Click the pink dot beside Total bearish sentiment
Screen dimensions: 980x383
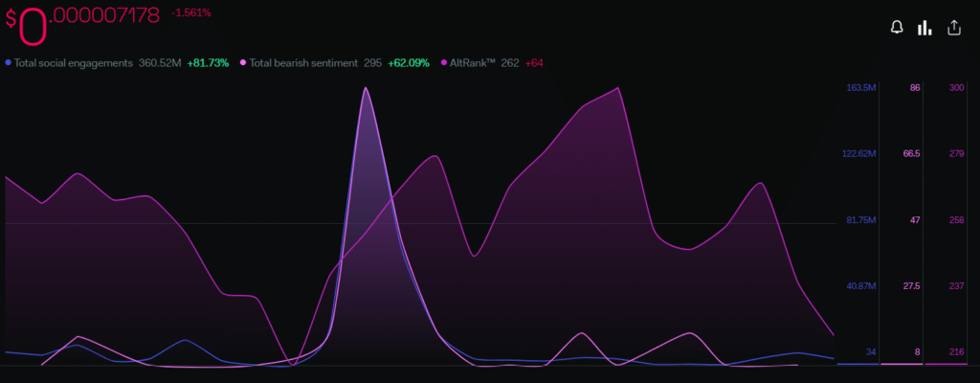pyautogui.click(x=243, y=62)
